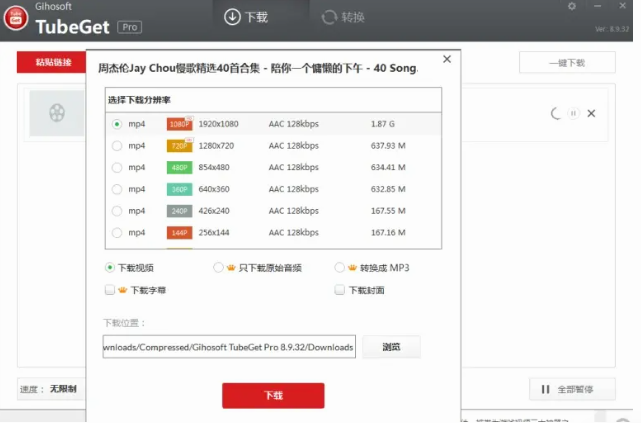Click the crown icon beside 下载字幕
The height and width of the screenshot is (423, 641).
(123, 290)
